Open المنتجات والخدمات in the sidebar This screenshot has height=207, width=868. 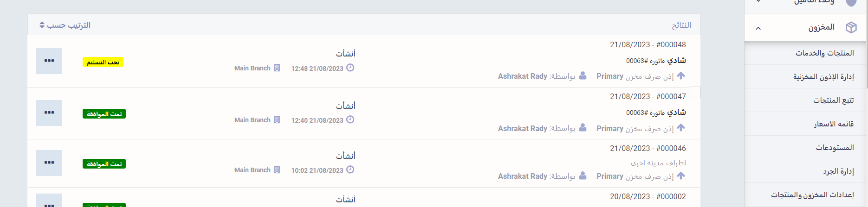tap(824, 53)
